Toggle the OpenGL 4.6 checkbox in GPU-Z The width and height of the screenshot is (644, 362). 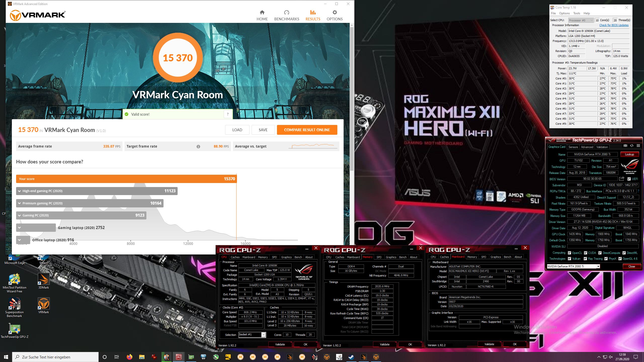click(620, 259)
